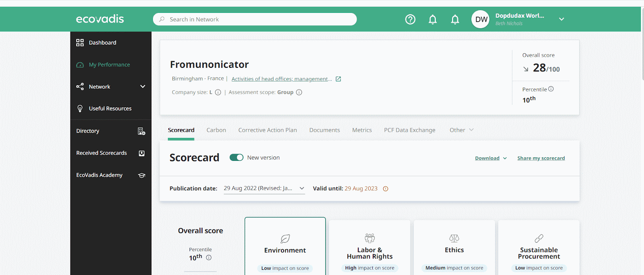The height and width of the screenshot is (275, 644).
Task: Click the Birmingham - France location text
Action: (198, 79)
